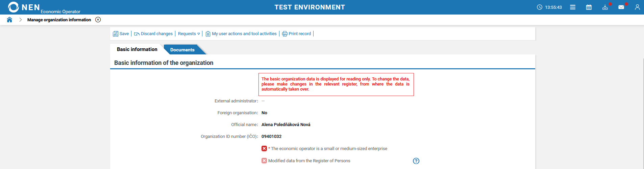Click the help question mark icon

click(416, 161)
